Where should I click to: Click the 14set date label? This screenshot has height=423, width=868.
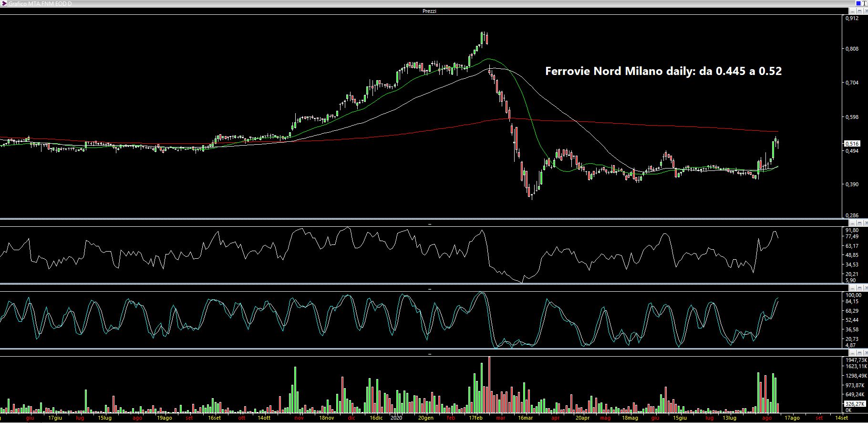(841, 418)
